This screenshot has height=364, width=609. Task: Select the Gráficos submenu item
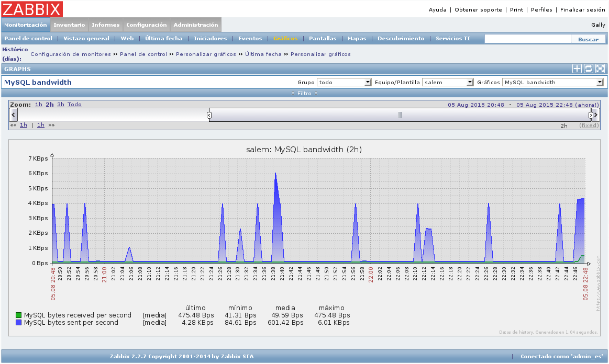click(x=285, y=38)
